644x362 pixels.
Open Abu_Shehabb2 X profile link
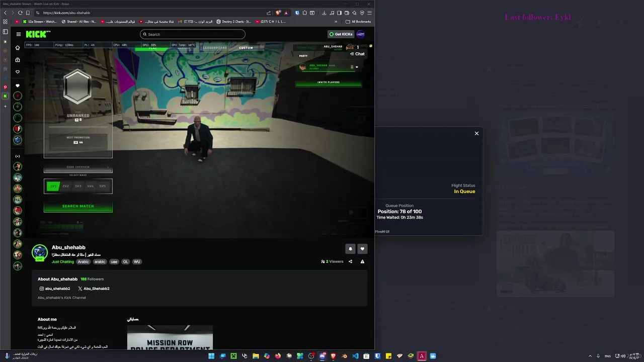pos(94,289)
